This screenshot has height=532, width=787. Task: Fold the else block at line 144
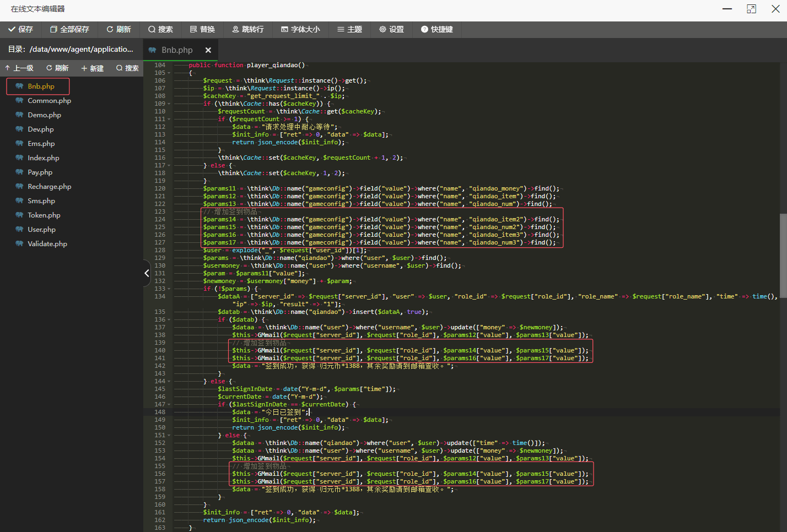(x=169, y=381)
